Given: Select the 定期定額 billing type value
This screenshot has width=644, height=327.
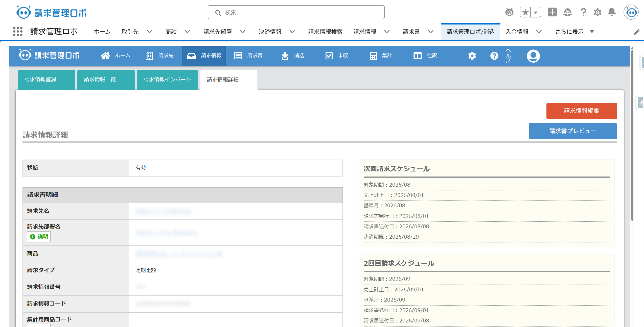Looking at the screenshot, I should point(146,270).
